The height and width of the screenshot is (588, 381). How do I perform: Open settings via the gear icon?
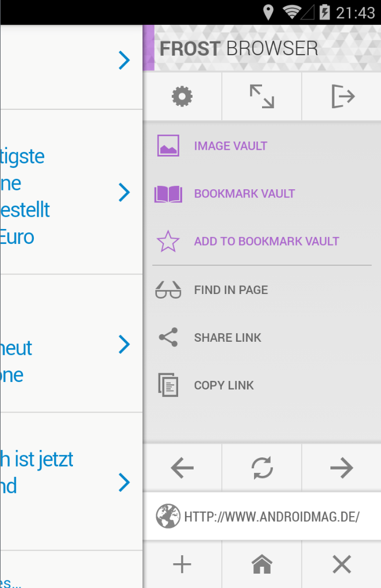182,96
